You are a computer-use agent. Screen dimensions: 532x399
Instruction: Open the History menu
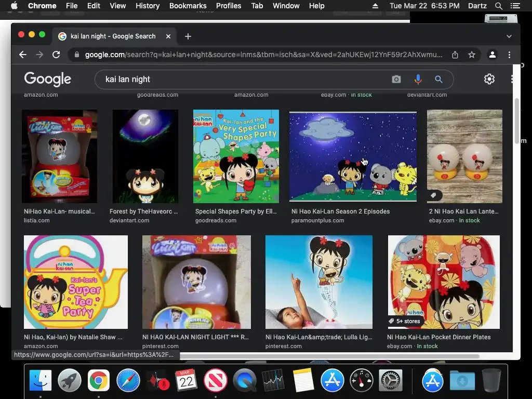tap(148, 6)
